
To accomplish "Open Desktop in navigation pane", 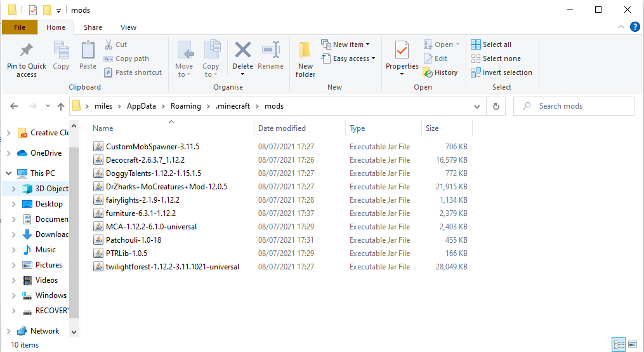I will tap(43, 204).
